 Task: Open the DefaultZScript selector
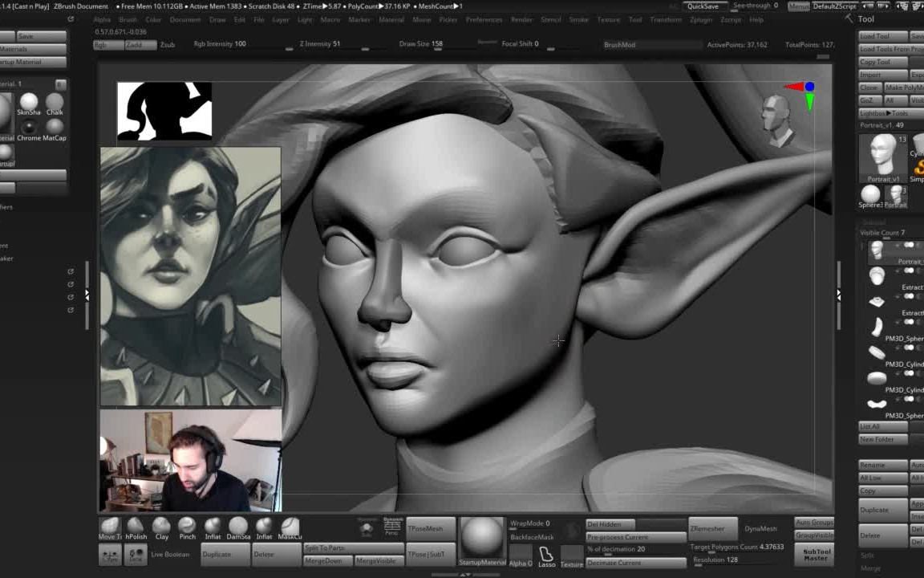[834, 6]
